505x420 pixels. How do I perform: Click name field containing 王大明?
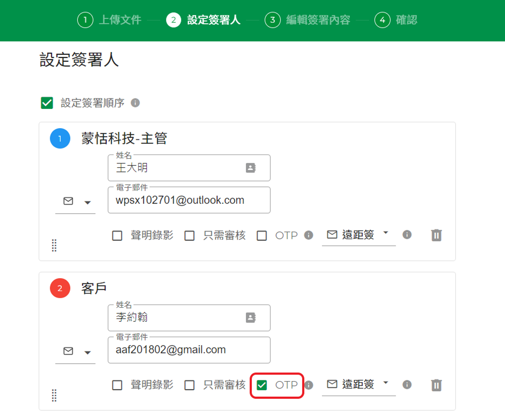point(189,168)
